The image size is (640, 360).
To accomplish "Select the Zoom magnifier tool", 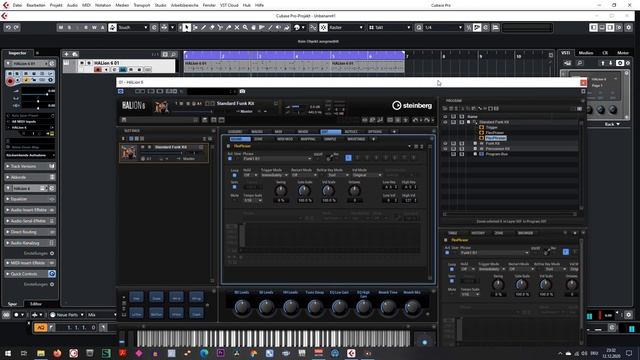I will [x=245, y=27].
